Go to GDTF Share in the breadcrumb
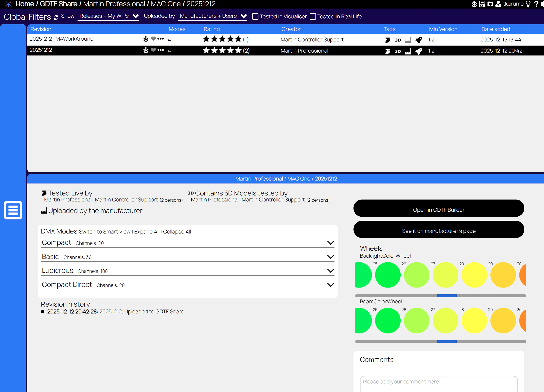 (59, 4)
